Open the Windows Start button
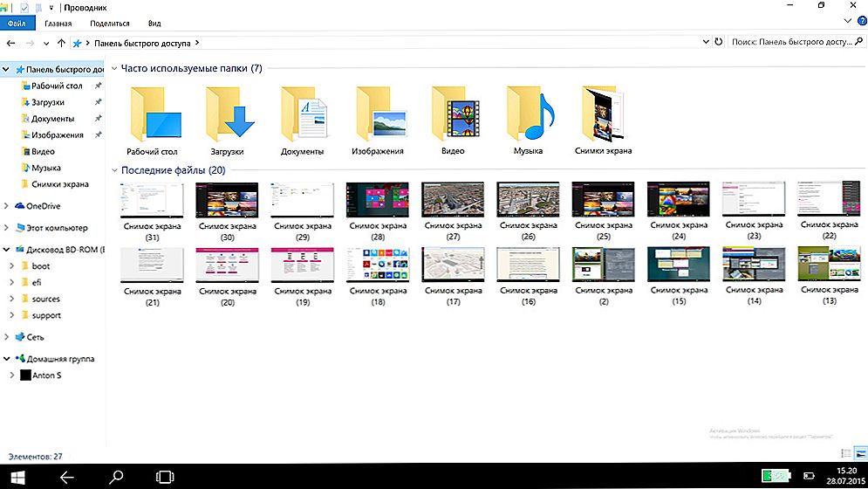Viewport: 868px width, 489px height. pos(17,477)
